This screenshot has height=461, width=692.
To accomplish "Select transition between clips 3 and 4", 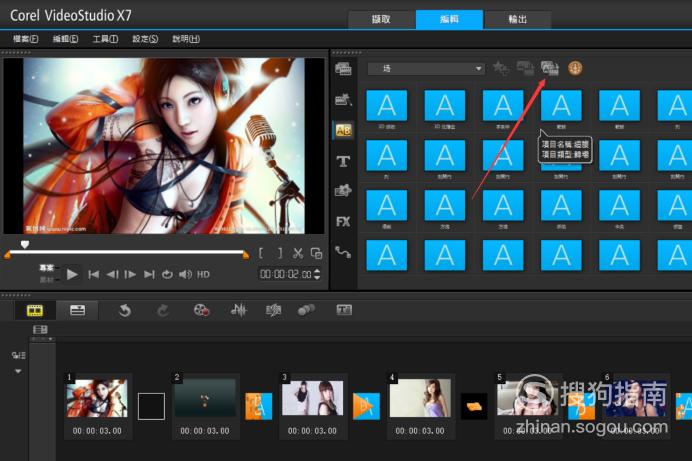I will (x=366, y=406).
